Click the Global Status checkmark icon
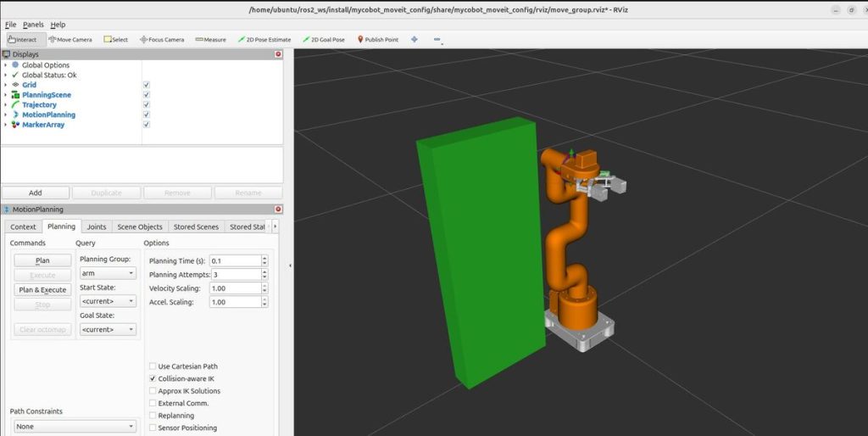The height and width of the screenshot is (436, 868). 15,75
